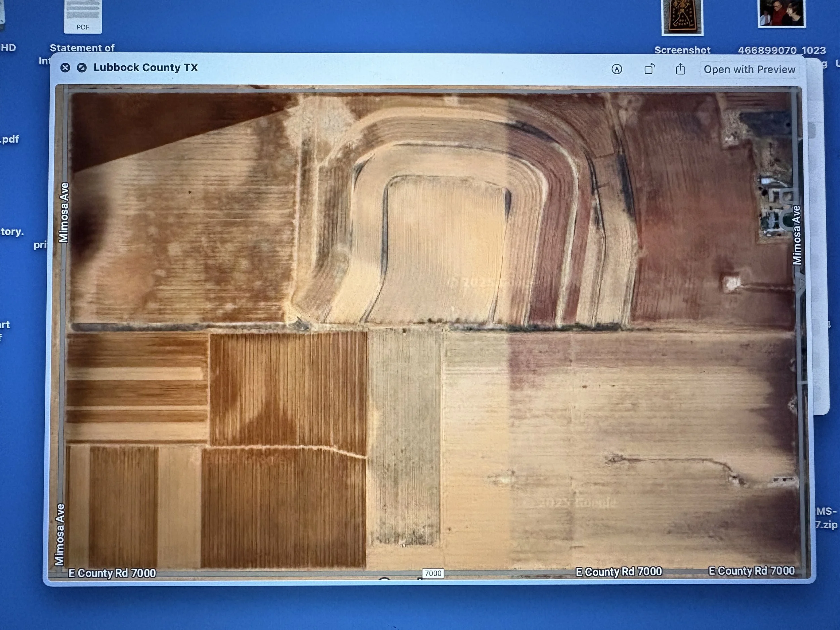The image size is (840, 630).
Task: Click the leftmost E County Rd 7000 label
Action: click(112, 573)
